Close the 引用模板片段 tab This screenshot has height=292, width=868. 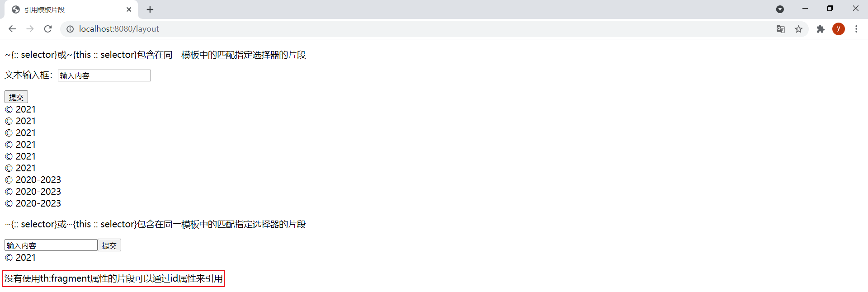click(129, 9)
